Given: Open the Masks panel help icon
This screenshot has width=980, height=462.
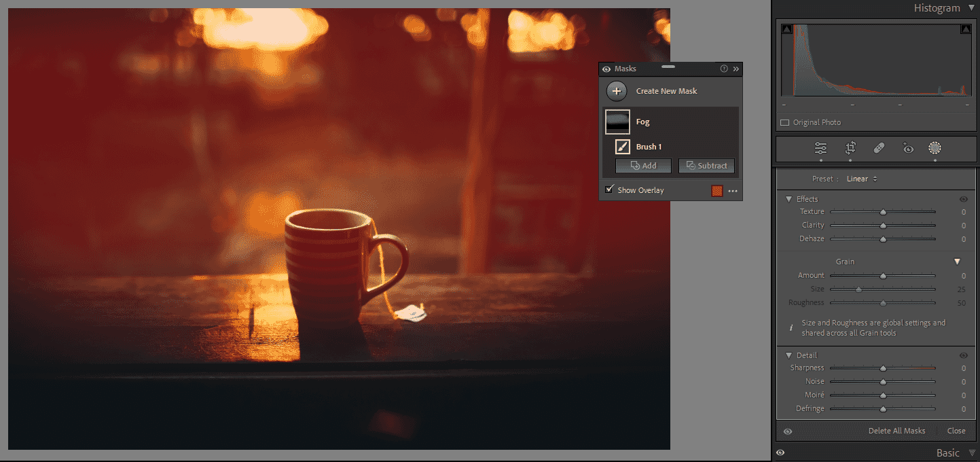Looking at the screenshot, I should [724, 69].
